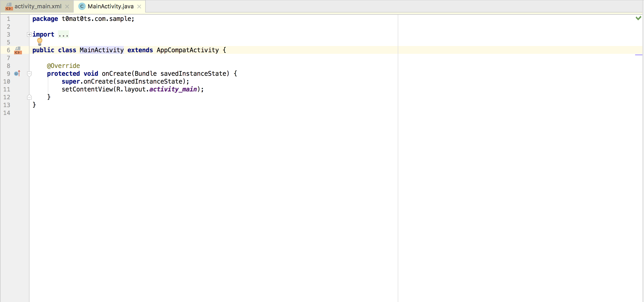644x302 pixels.
Task: Click the fold end marker at line 12
Action: pyautogui.click(x=30, y=97)
